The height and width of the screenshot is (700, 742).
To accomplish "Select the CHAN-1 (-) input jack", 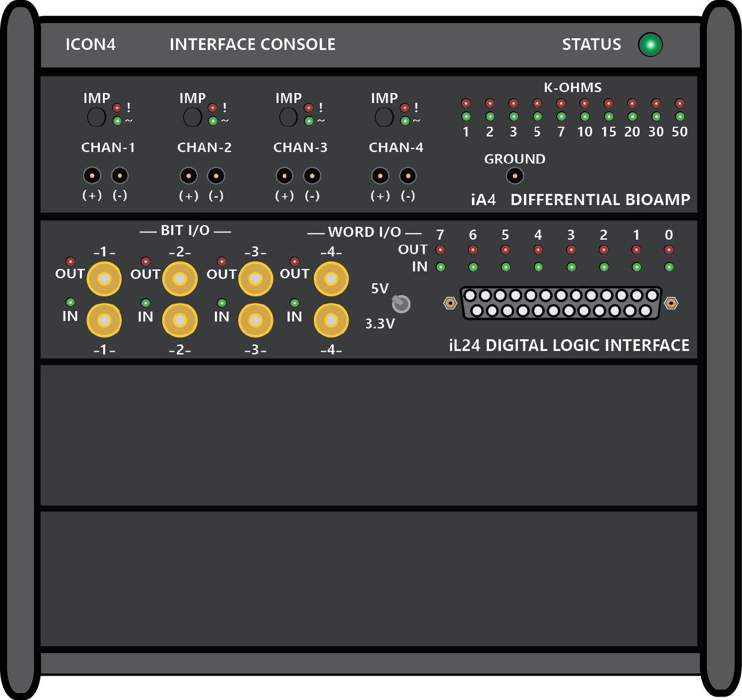I will (x=119, y=175).
